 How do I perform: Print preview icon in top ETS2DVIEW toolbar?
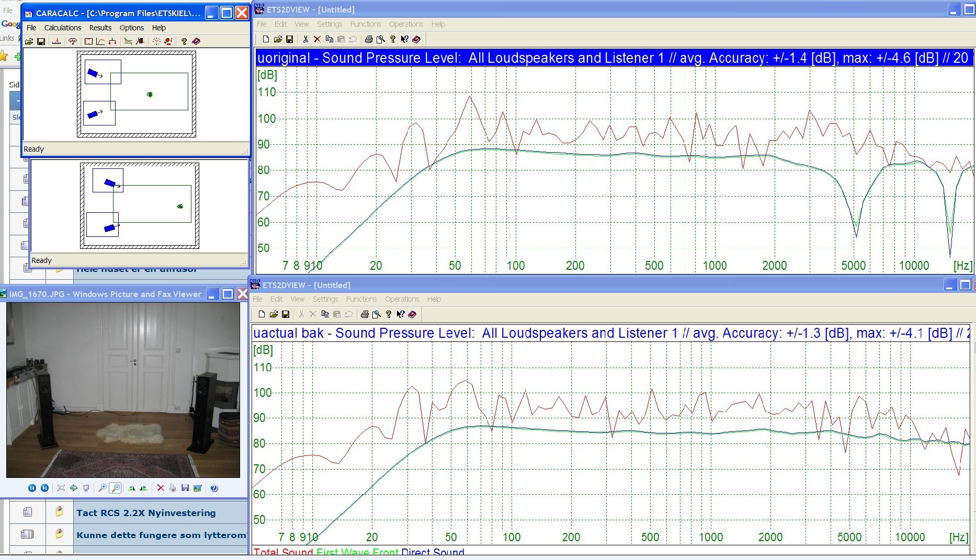click(x=381, y=39)
